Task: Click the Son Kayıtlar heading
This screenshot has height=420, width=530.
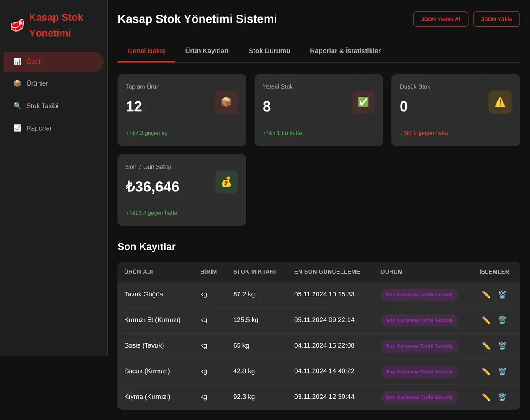Action: coord(147,247)
